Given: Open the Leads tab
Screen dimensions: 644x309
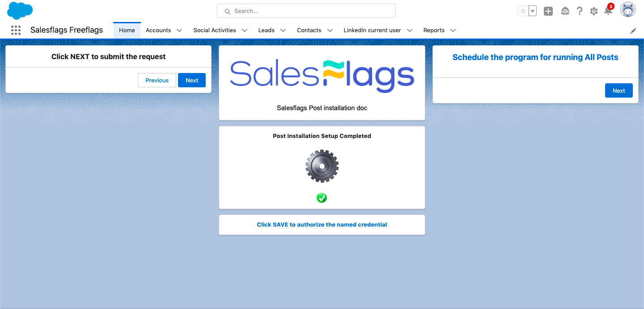Looking at the screenshot, I should (x=267, y=30).
